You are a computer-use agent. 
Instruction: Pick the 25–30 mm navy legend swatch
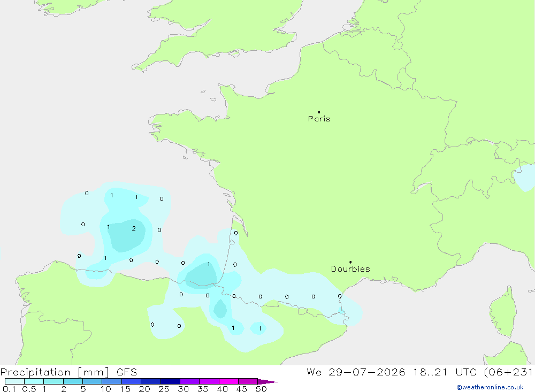coord(170,381)
